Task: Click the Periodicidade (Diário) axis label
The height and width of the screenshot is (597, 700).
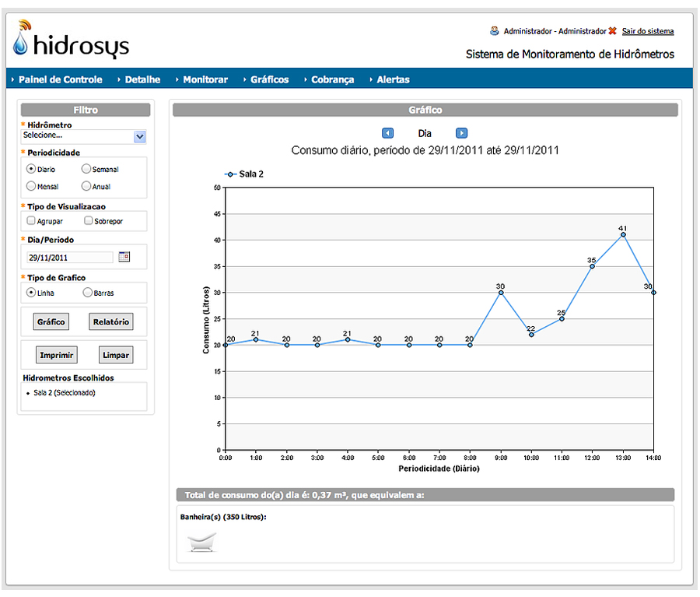Action: coord(439,469)
